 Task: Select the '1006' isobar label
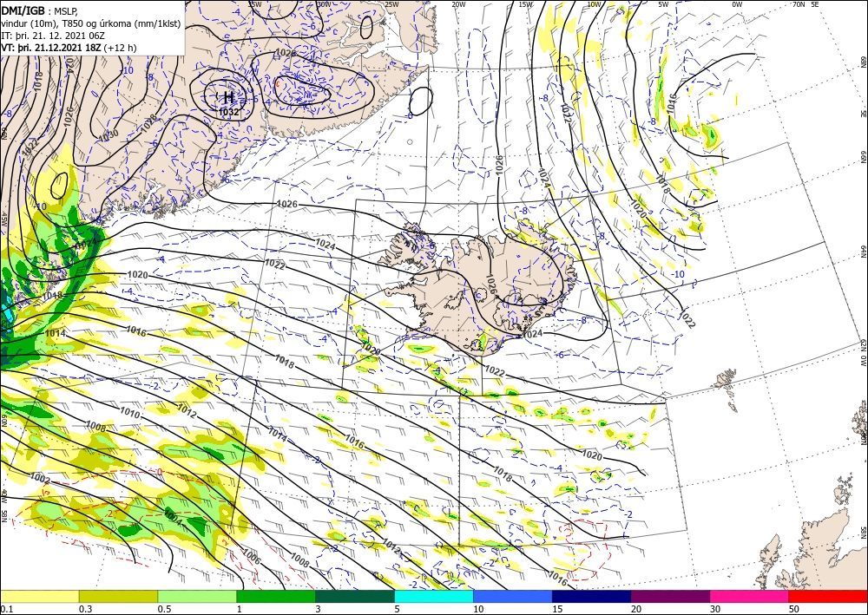[251, 556]
